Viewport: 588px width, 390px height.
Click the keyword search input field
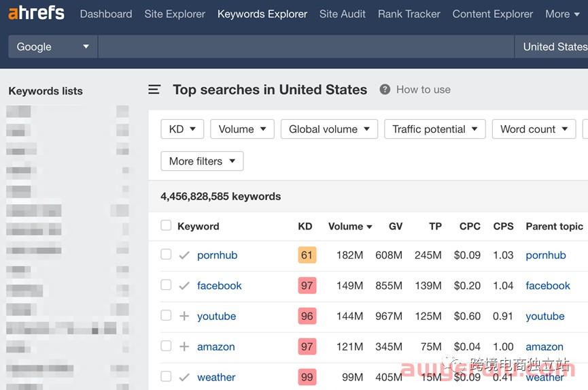[306, 46]
